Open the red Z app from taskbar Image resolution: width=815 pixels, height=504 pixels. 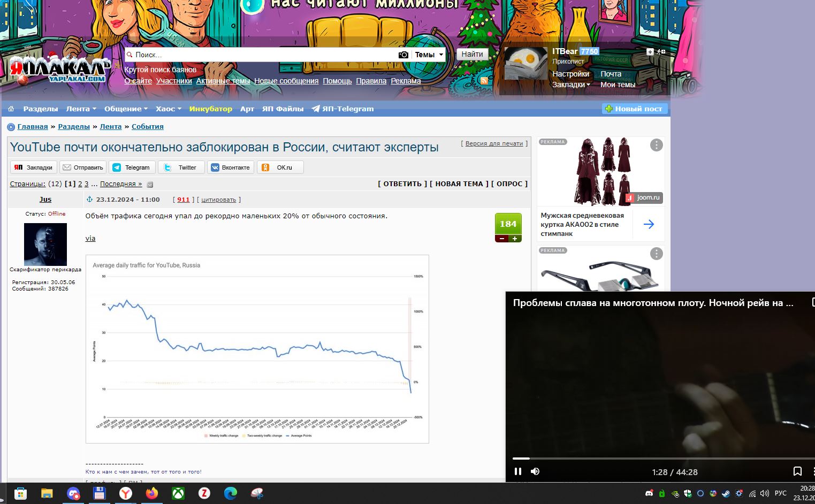tap(204, 493)
